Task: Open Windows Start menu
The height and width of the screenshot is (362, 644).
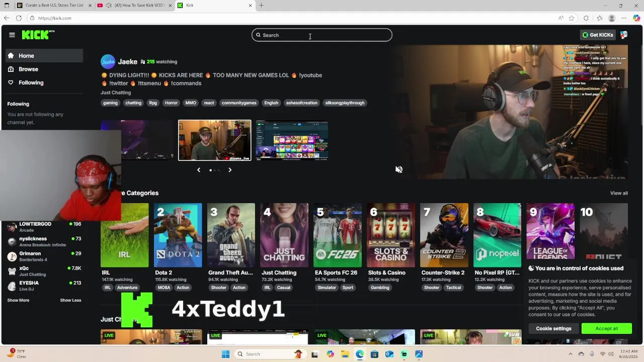Action: (225, 354)
